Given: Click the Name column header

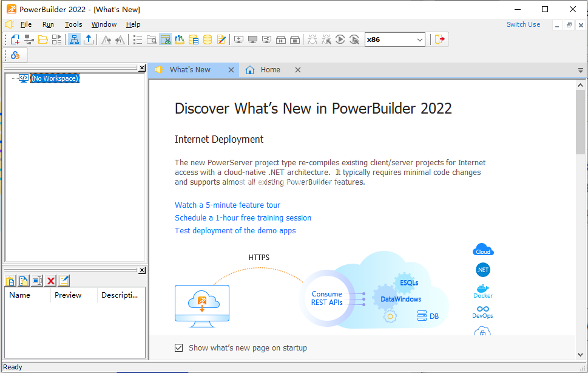Looking at the screenshot, I should [x=27, y=295].
